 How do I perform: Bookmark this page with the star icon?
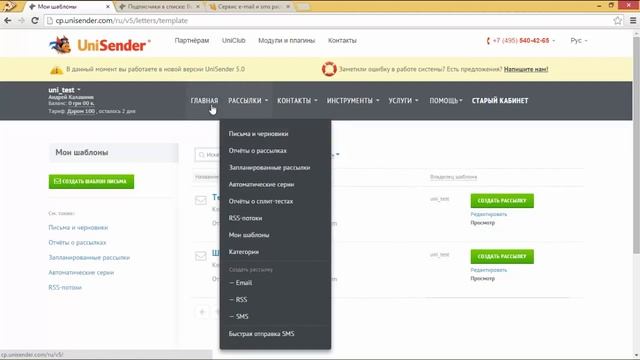pyautogui.click(x=618, y=20)
